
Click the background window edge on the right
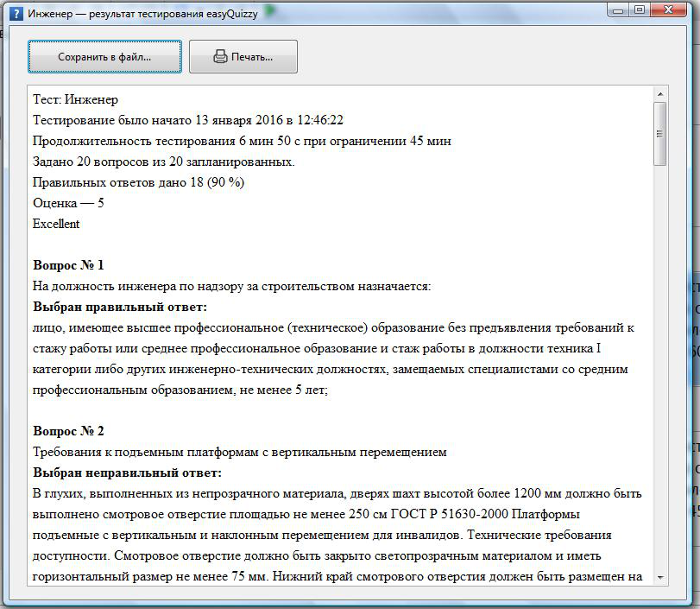(x=693, y=346)
